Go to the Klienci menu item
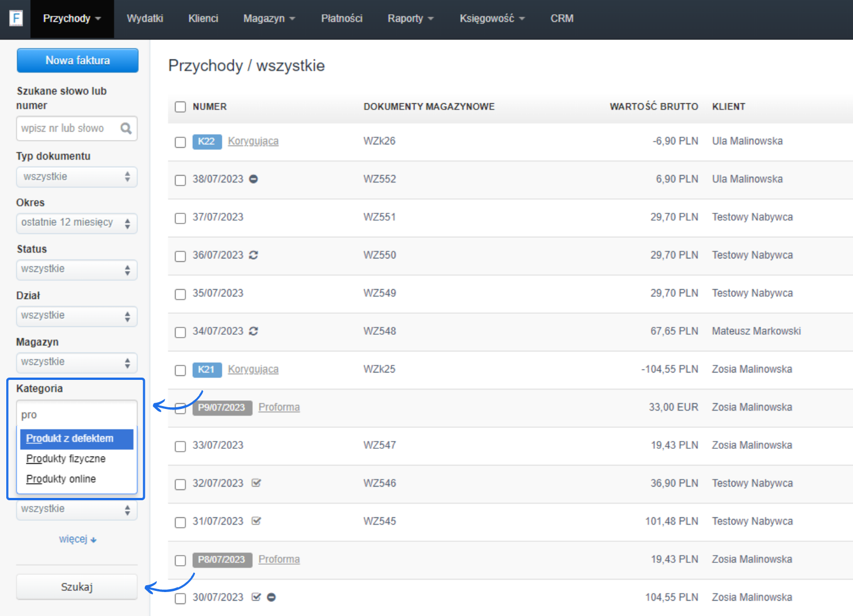 coord(203,19)
